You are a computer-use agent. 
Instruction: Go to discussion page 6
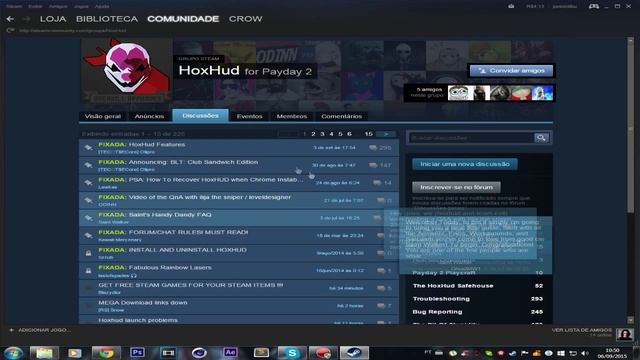[349, 134]
